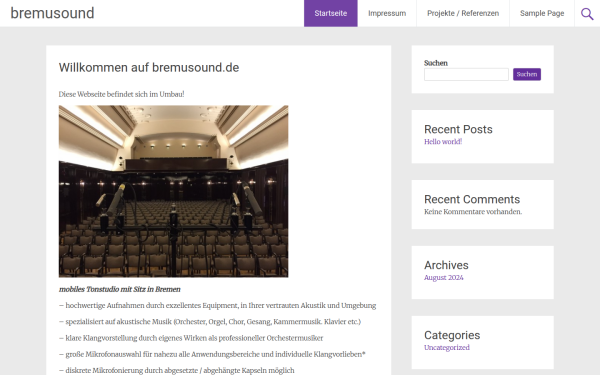Open the Impressum page
600x375 pixels.
tap(387, 13)
